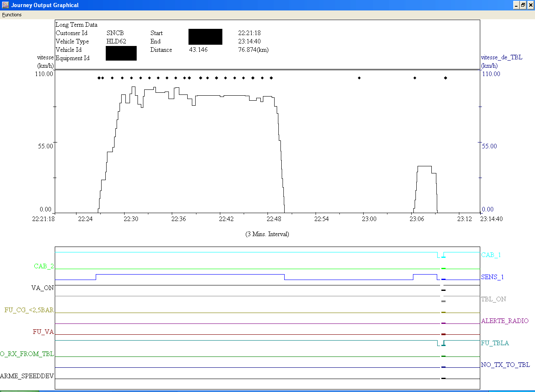Click the diamond marker above 23:06

pyautogui.click(x=415, y=78)
